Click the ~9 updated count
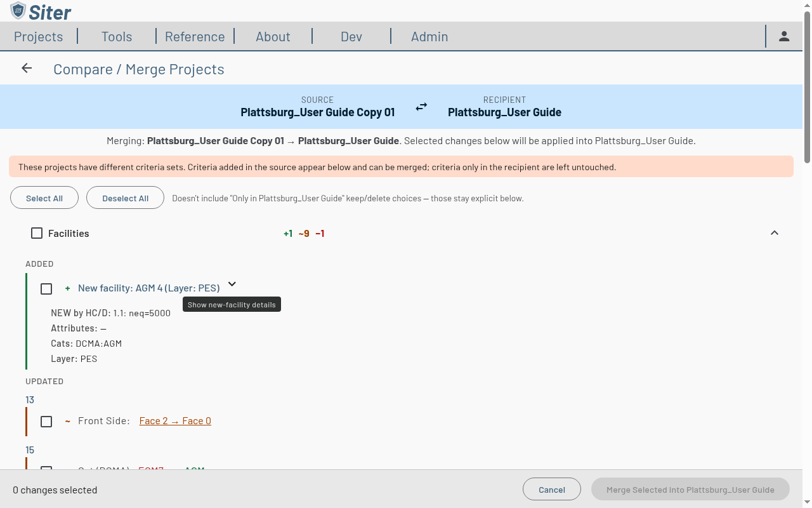812x508 pixels. click(304, 234)
